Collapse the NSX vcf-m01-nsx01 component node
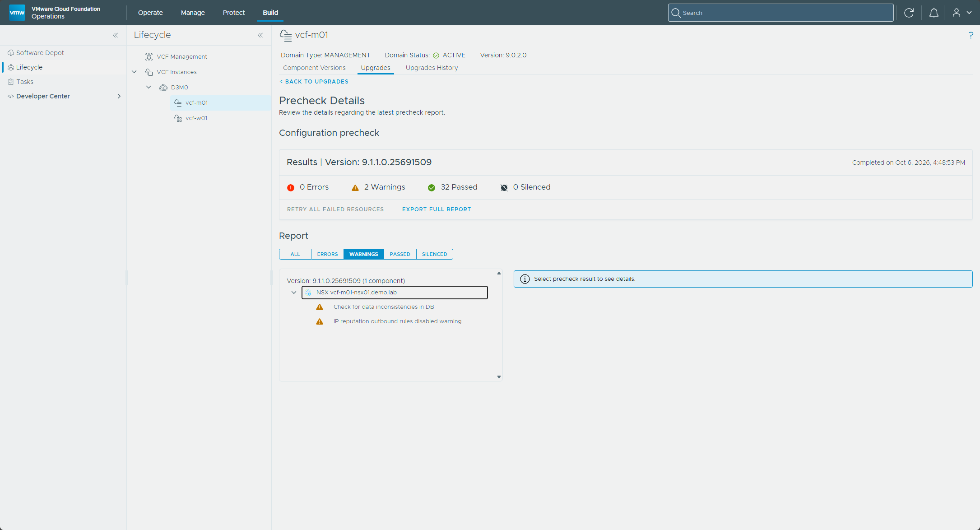The width and height of the screenshot is (980, 530). coord(294,293)
